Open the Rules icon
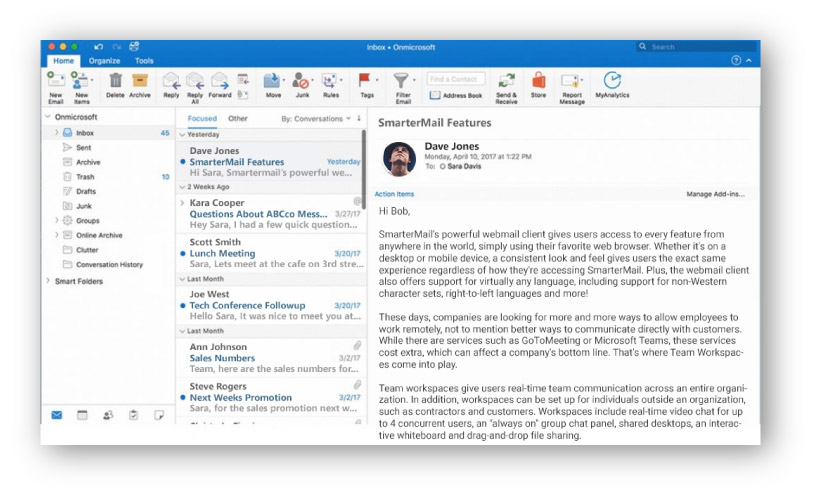 (x=329, y=81)
